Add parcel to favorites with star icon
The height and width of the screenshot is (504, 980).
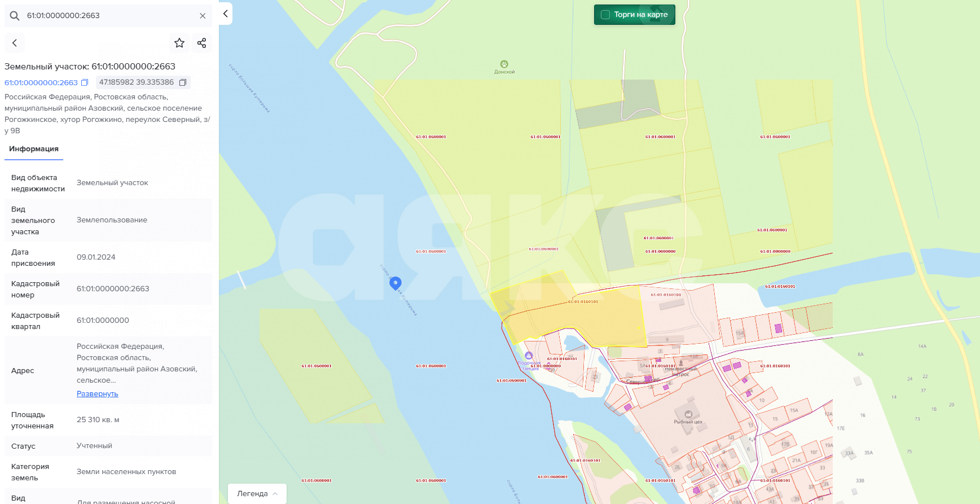[x=179, y=43]
